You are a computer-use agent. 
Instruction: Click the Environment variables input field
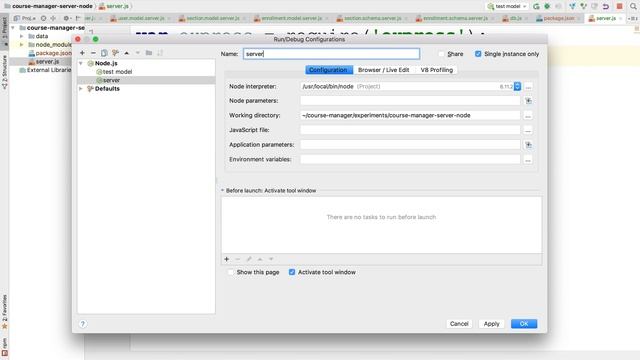tap(410, 160)
